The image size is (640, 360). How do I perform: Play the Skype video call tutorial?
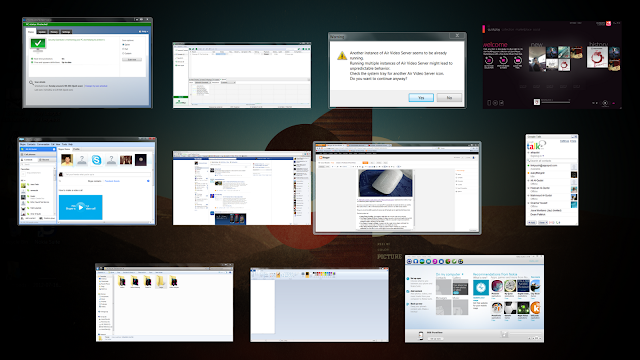coord(81,207)
